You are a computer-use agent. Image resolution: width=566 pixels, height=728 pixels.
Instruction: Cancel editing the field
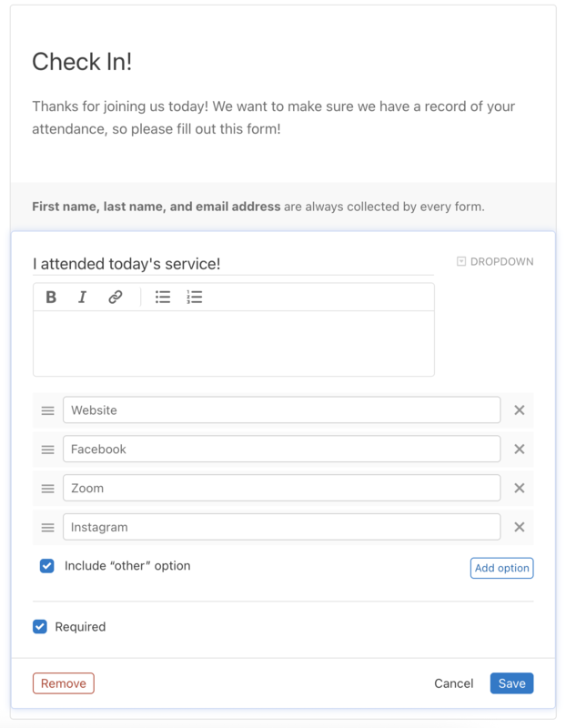(x=453, y=683)
